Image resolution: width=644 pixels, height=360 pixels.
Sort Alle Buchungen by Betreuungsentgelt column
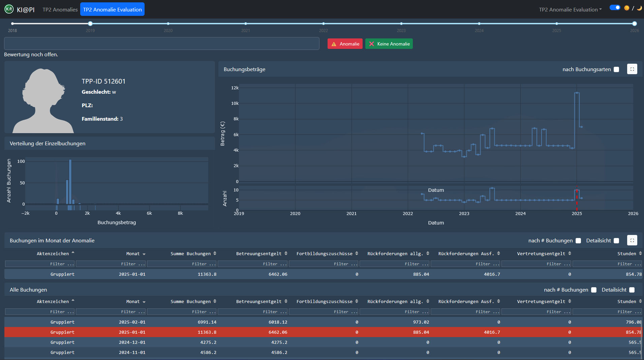point(286,301)
